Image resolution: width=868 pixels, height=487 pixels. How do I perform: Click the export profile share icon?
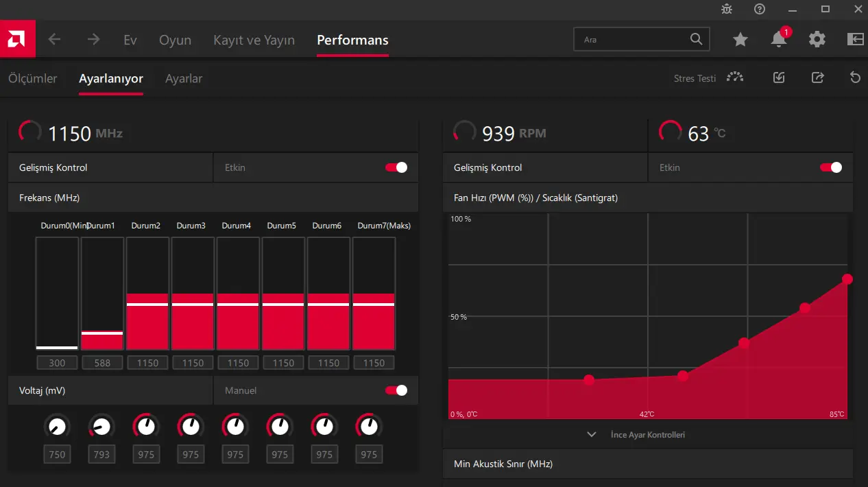817,78
